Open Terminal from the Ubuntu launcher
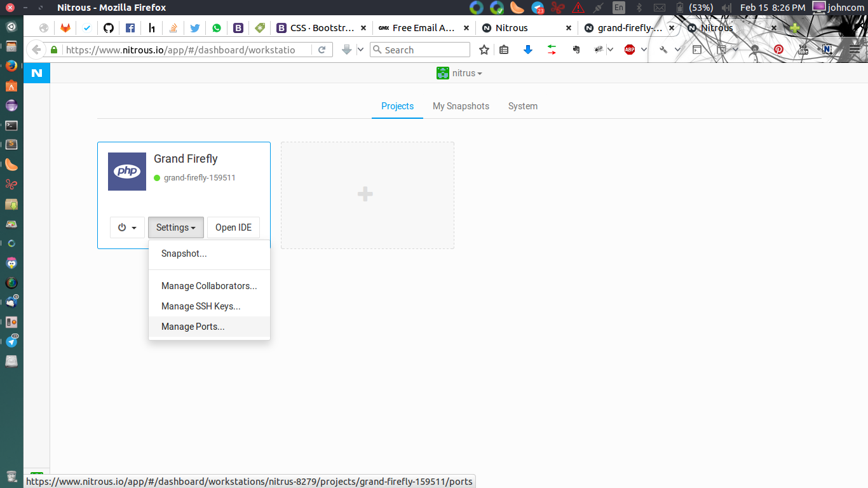Screen dimensions: 868x488 click(11, 125)
